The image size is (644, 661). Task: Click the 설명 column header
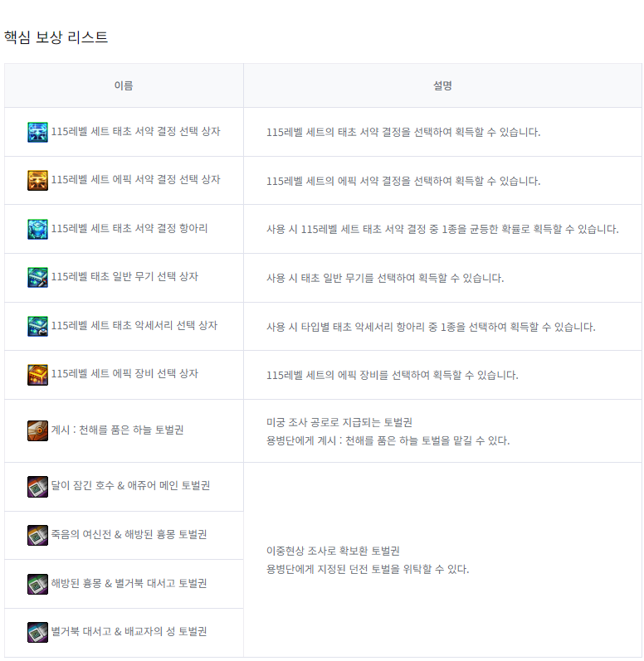tap(442, 85)
